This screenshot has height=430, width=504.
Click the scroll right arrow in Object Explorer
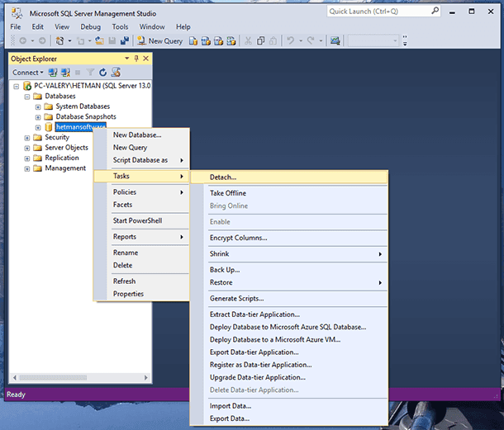[146, 377]
